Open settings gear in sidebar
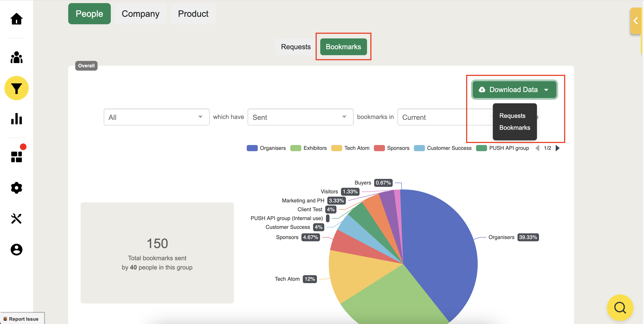Image resolution: width=644 pixels, height=324 pixels. pyautogui.click(x=17, y=188)
